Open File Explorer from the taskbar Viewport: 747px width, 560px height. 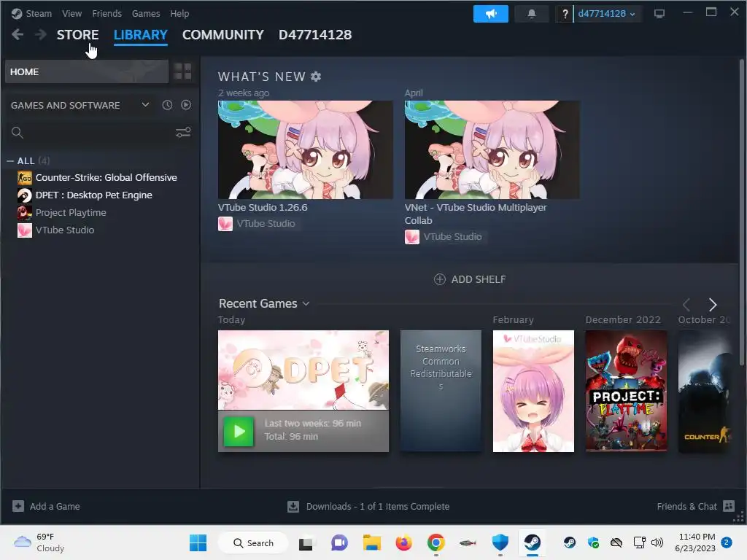pyautogui.click(x=371, y=542)
